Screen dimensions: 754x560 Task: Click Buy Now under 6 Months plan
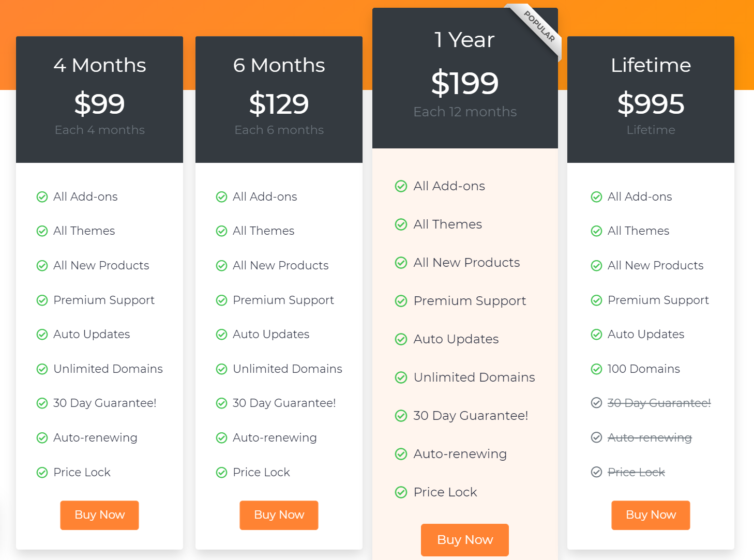[x=279, y=515]
